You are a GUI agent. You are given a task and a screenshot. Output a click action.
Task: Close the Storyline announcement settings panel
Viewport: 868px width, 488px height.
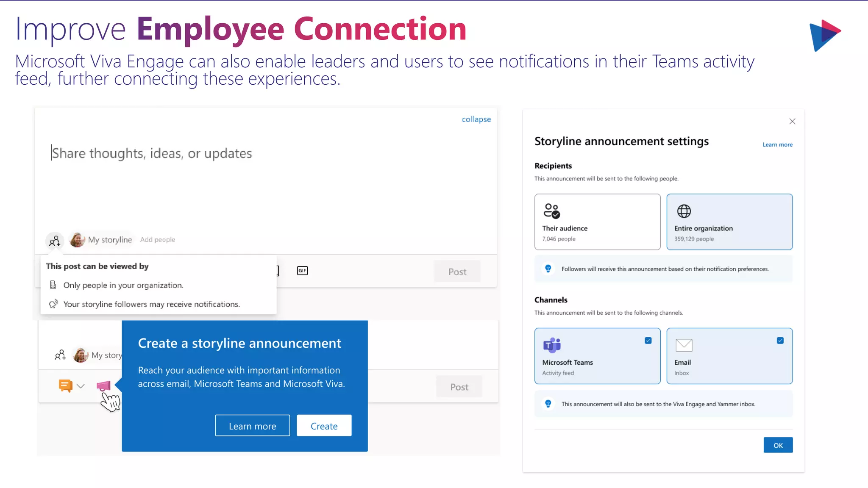click(x=792, y=122)
